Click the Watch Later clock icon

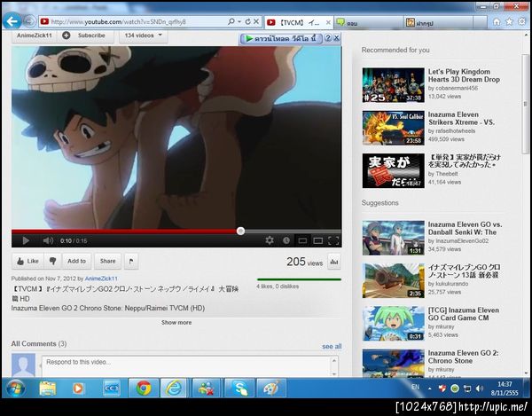[286, 240]
